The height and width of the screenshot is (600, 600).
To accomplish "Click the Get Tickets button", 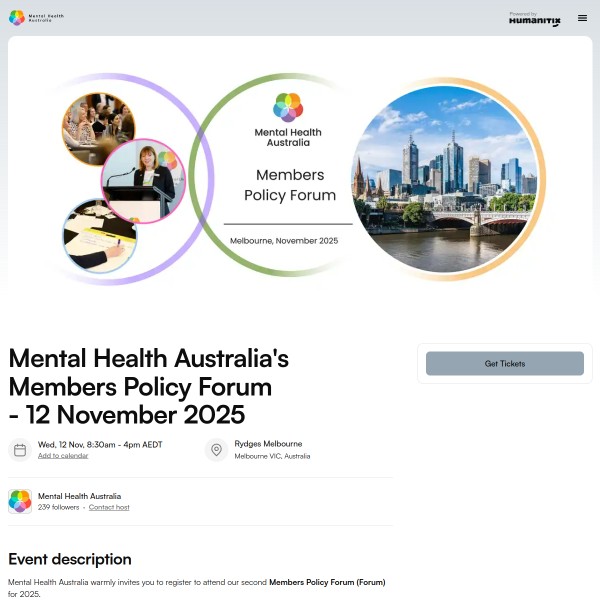I will 504,363.
